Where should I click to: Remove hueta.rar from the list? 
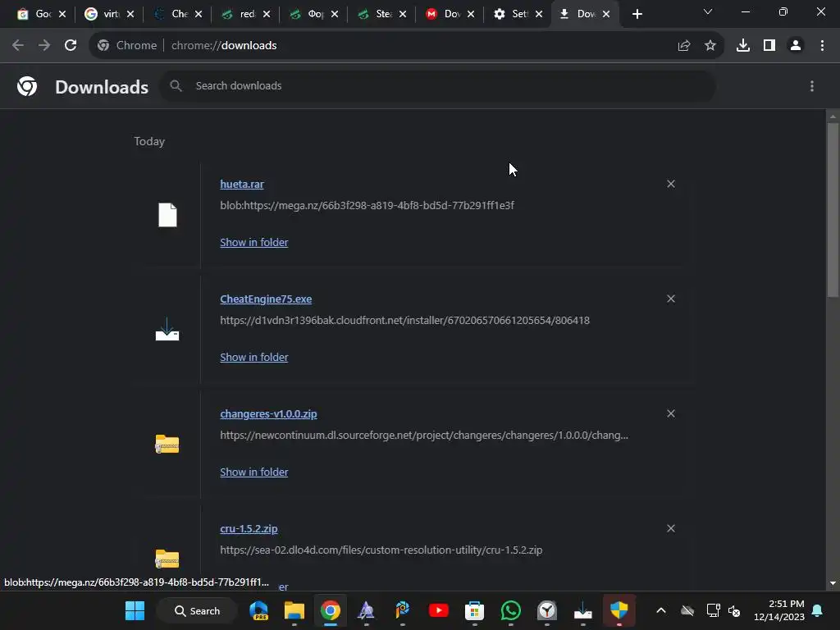coord(671,184)
